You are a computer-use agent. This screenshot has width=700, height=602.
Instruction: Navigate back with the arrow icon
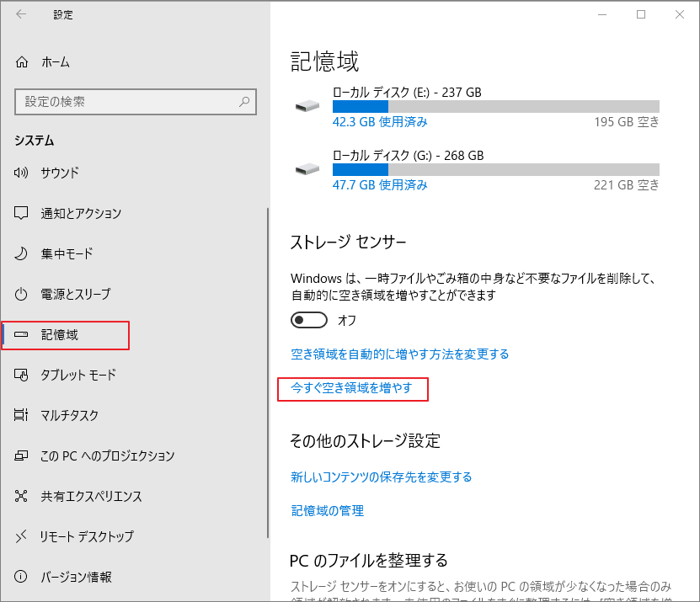tap(20, 14)
